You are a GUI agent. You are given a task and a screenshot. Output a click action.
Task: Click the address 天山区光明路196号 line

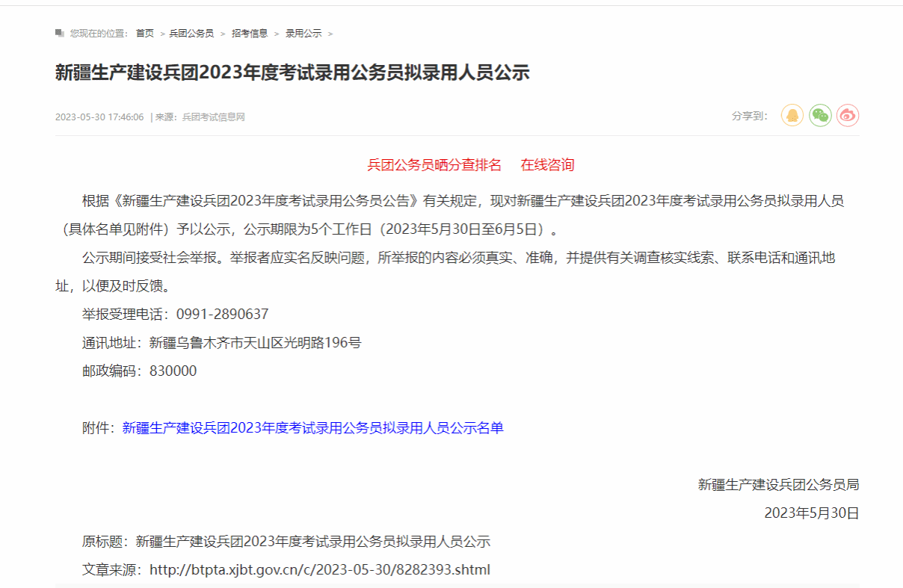tap(255, 343)
